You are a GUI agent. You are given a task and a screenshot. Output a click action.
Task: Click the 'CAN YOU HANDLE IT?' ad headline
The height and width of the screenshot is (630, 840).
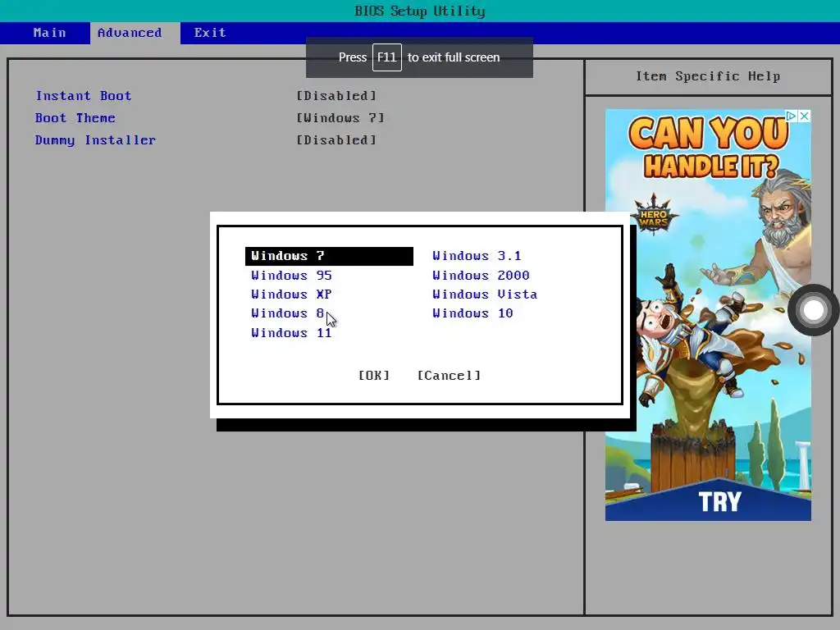click(x=710, y=148)
